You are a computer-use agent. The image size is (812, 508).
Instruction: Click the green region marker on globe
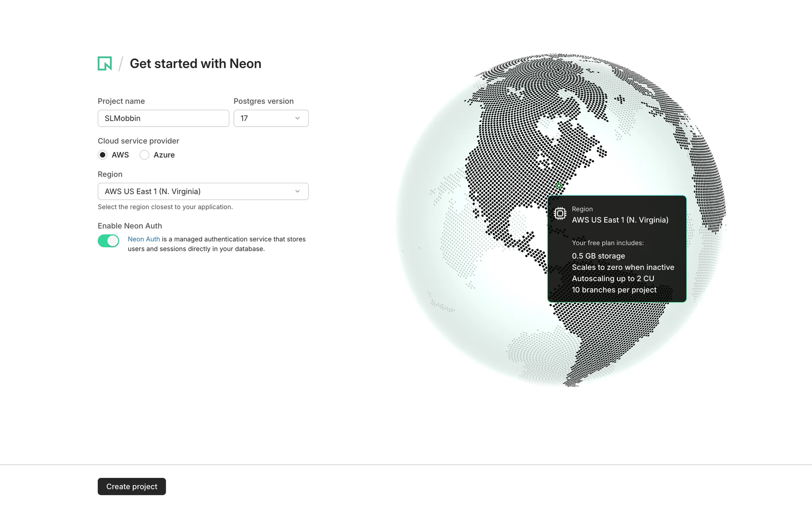559,186
